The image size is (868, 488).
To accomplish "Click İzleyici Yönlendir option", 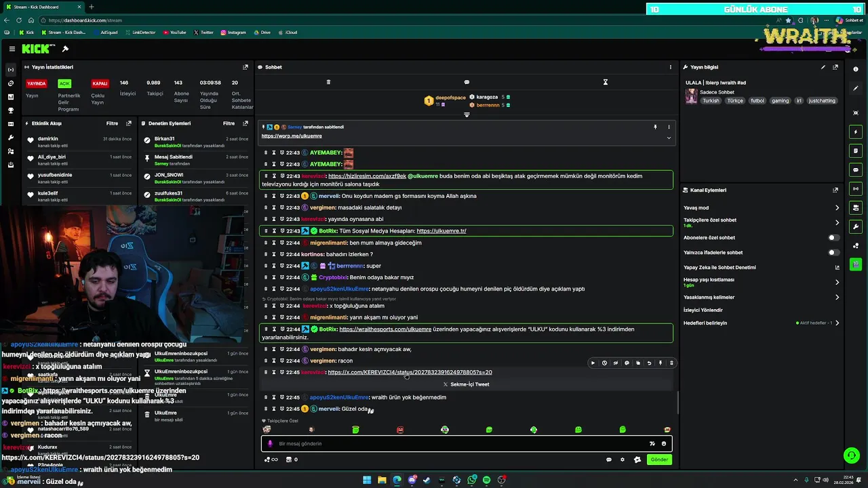I will click(703, 310).
